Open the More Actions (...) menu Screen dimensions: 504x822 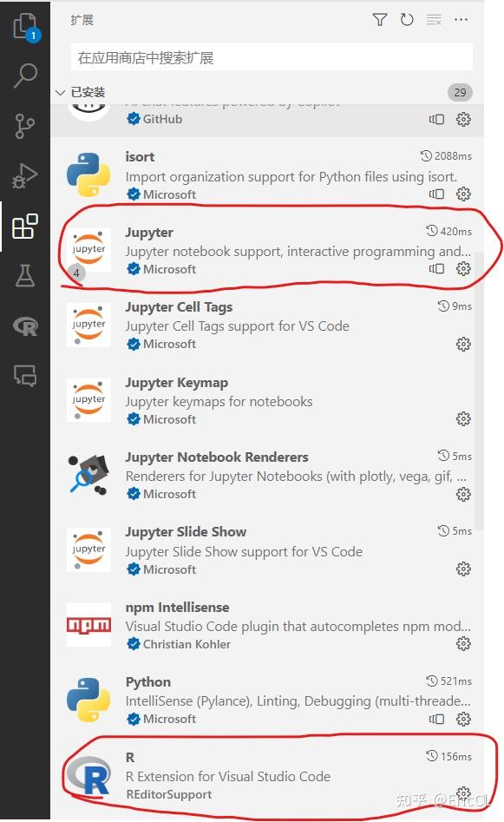[461, 19]
